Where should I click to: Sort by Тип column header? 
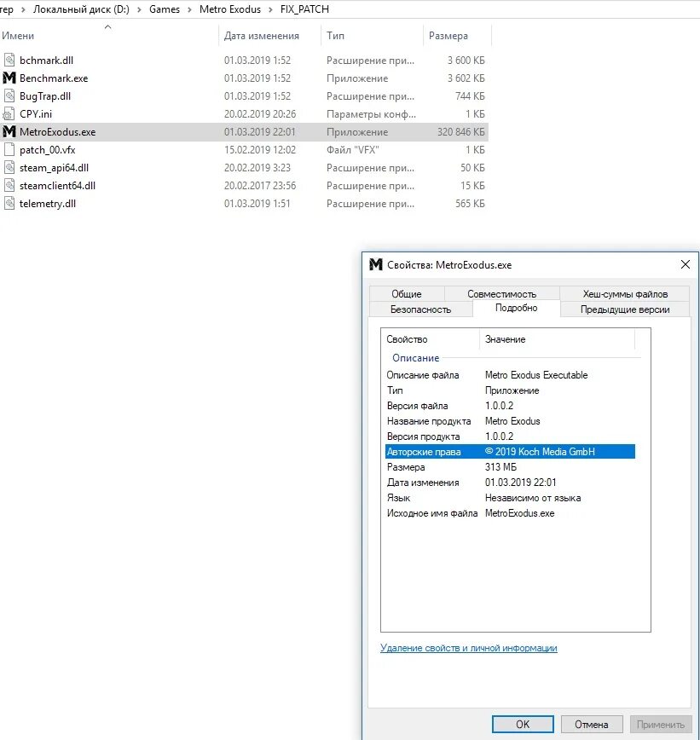(372, 36)
